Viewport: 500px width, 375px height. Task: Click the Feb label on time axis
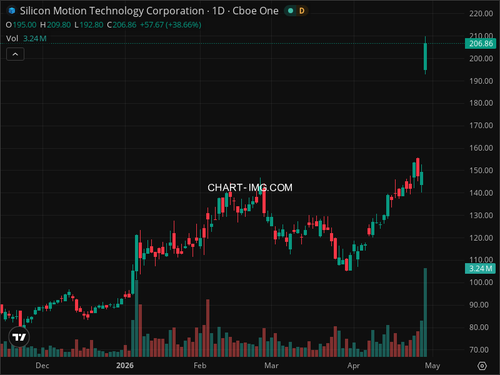200,366
